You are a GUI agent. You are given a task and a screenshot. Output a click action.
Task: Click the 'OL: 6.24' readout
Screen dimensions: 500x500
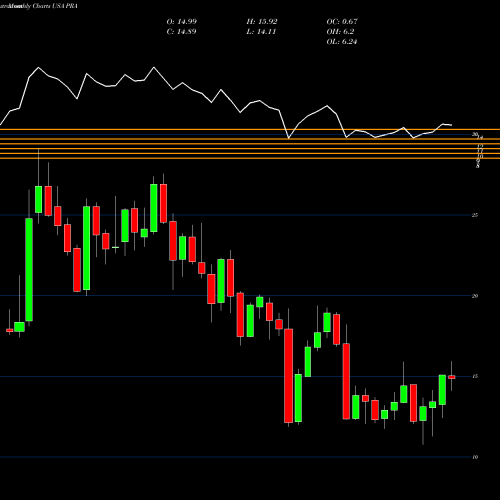(x=342, y=42)
